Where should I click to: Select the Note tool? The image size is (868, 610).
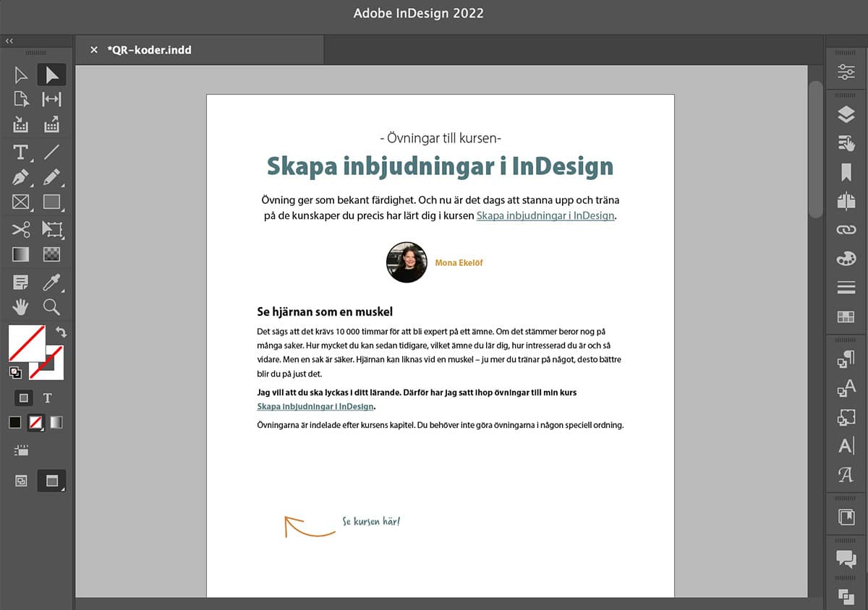21,282
